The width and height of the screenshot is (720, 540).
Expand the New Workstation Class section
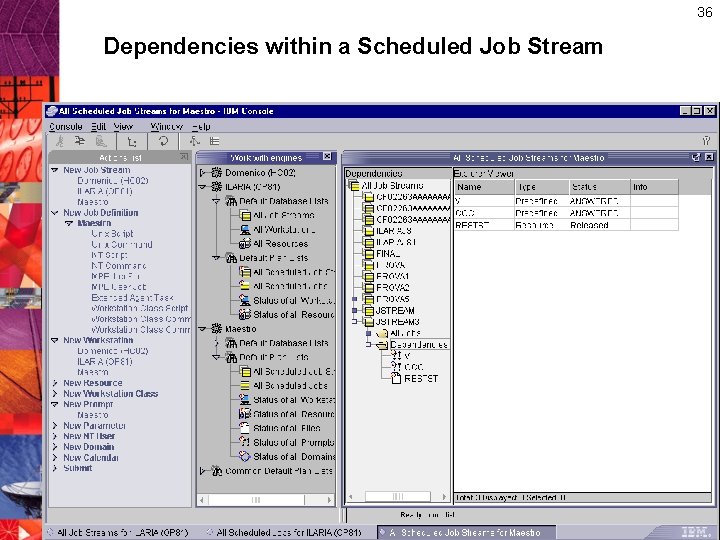(x=55, y=394)
